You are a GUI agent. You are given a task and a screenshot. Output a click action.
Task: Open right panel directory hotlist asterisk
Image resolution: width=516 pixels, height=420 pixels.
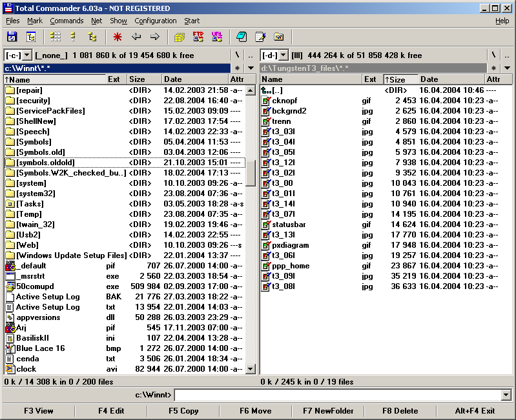[493, 68]
